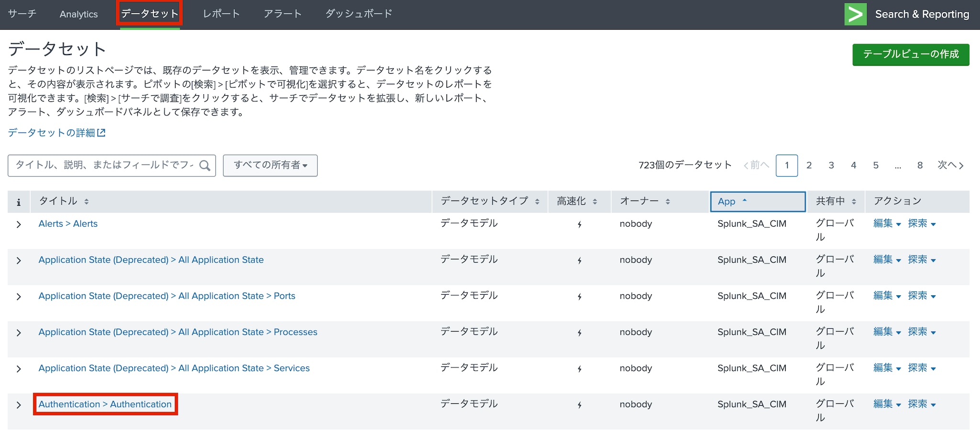Click the acceleration bolt icon for Alerts row
This screenshot has width=980, height=432.
(579, 224)
